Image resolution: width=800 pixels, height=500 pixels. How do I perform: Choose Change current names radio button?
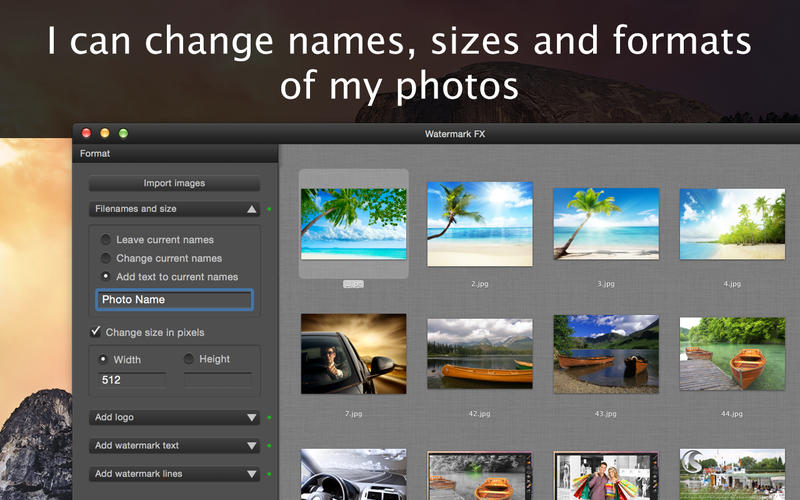tap(106, 258)
